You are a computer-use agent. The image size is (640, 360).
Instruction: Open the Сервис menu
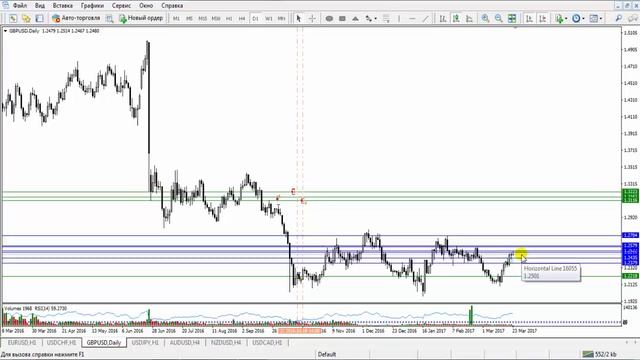[x=121, y=6]
